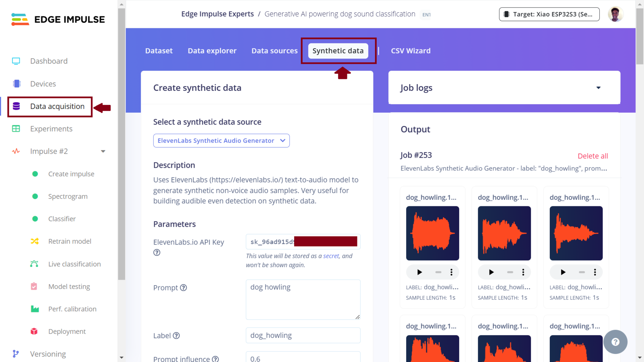Open Perf. calibration page
The image size is (644, 362).
(72, 309)
